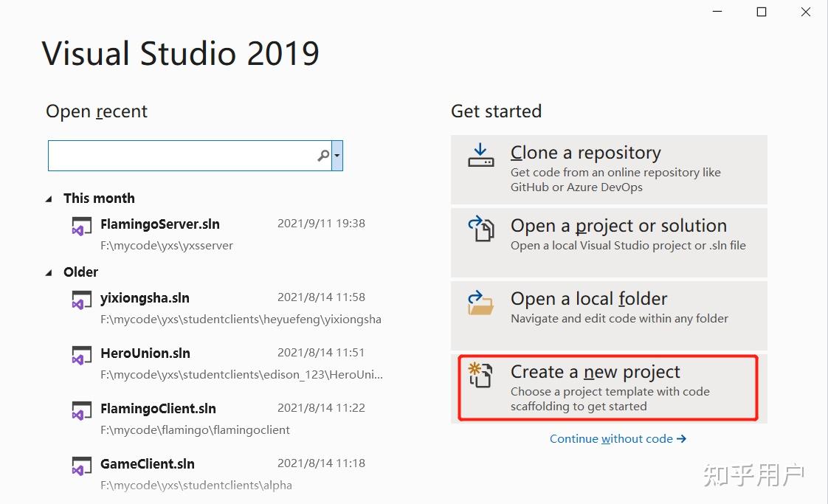Click the Open a local folder icon
The height and width of the screenshot is (504, 828).
click(x=480, y=303)
